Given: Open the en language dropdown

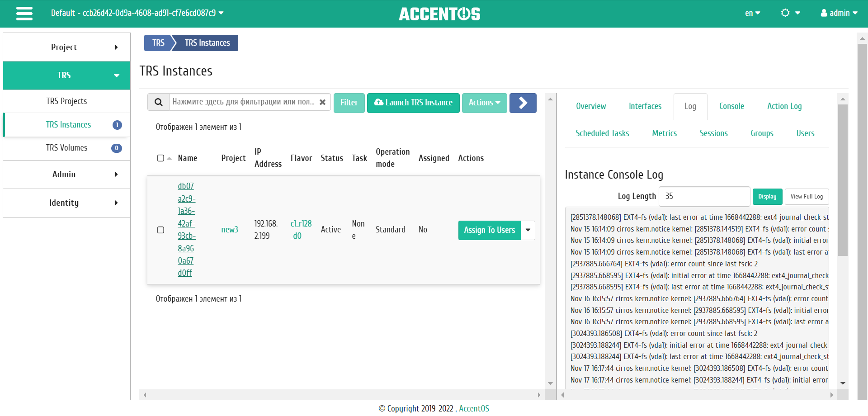Looking at the screenshot, I should point(753,13).
